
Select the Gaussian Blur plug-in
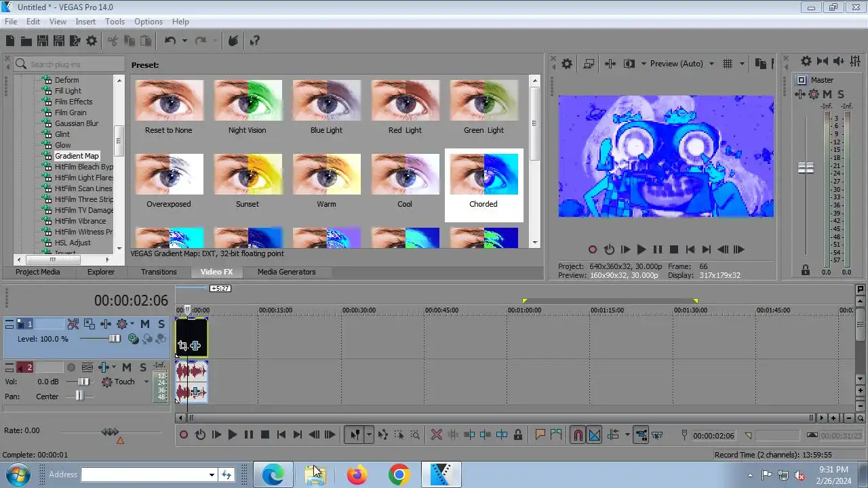tap(77, 123)
